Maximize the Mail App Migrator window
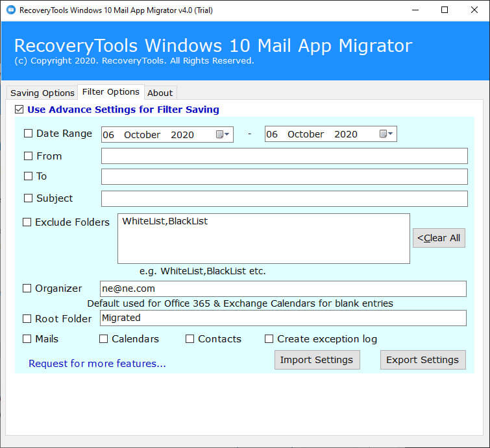The width and height of the screenshot is (490, 448). [445, 10]
